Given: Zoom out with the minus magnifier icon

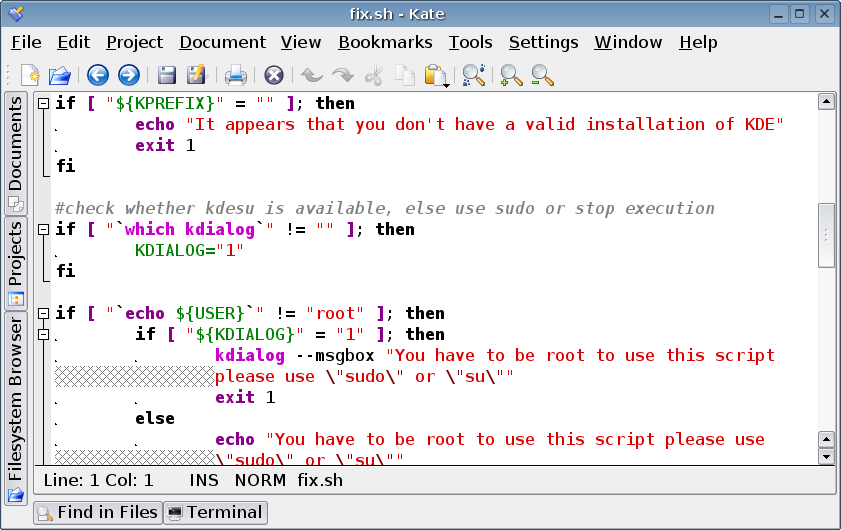Looking at the screenshot, I should 542,75.
